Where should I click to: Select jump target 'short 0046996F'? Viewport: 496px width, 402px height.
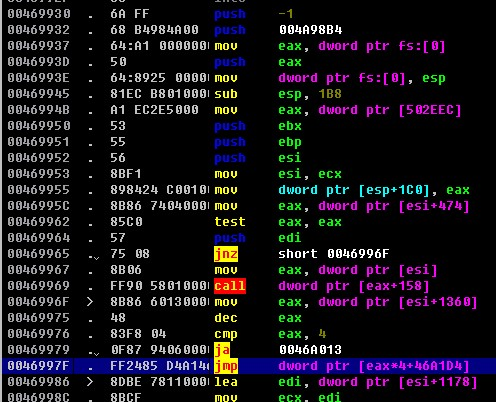(334, 254)
